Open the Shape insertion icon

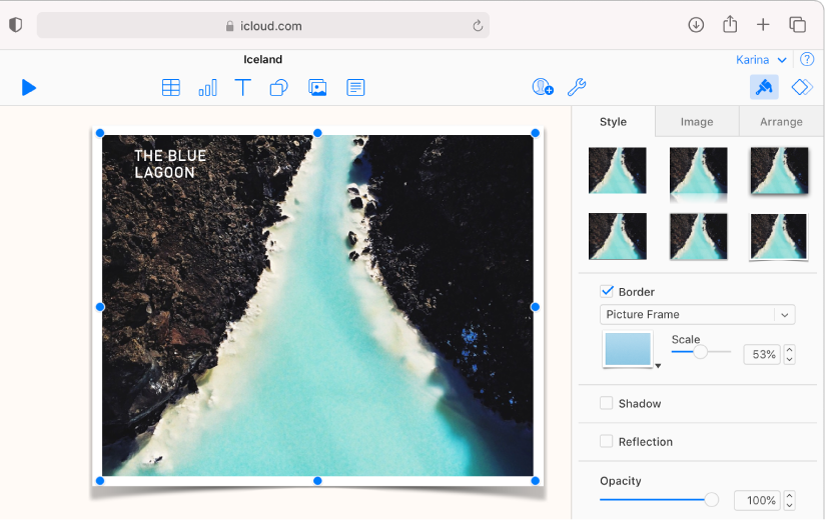[x=279, y=88]
